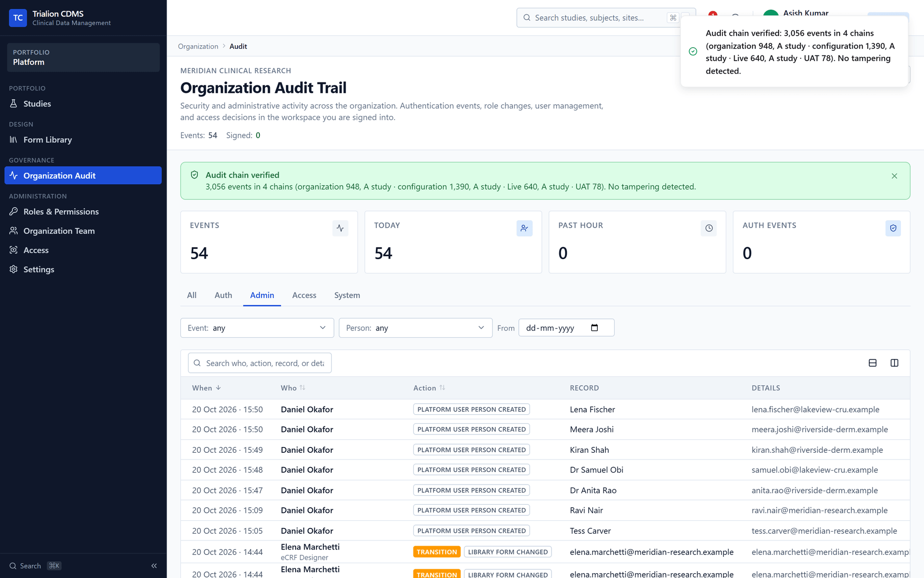This screenshot has height=578, width=924.
Task: Open Settings in the sidebar
Action: (x=83, y=269)
